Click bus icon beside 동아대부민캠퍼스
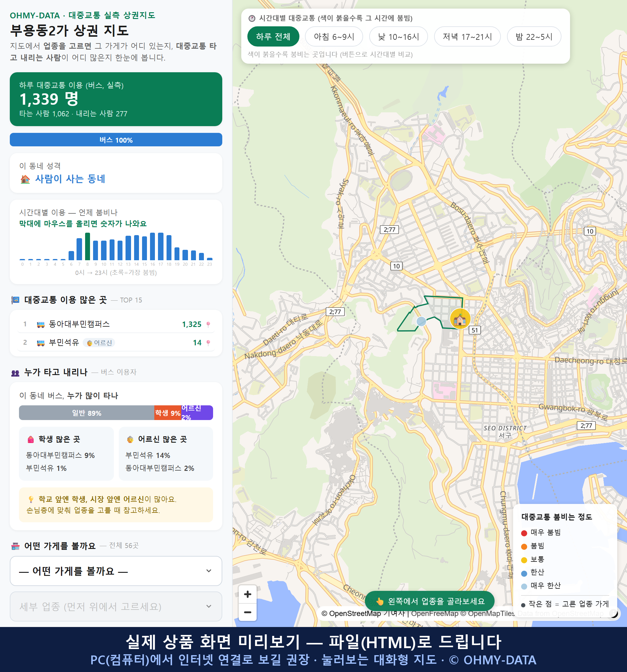 pos(40,325)
